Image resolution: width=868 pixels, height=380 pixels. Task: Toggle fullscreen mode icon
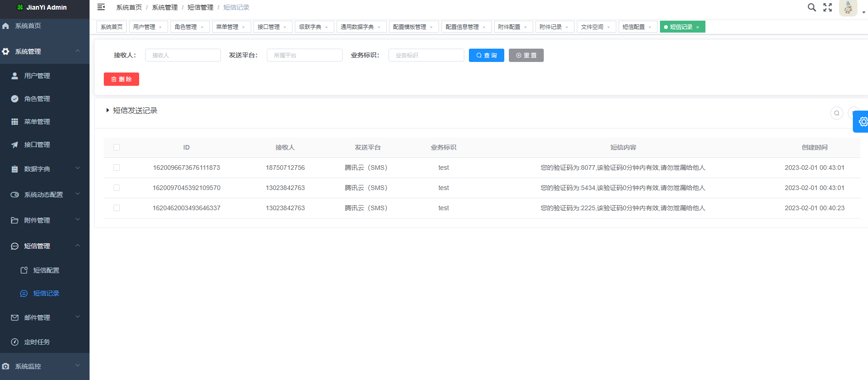828,7
